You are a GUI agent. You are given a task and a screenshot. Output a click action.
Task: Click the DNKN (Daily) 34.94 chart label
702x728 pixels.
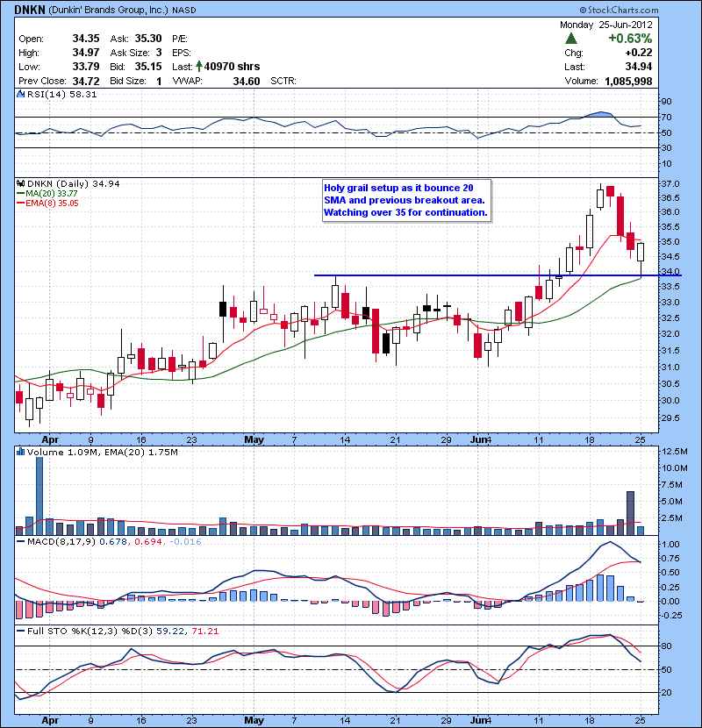click(74, 184)
